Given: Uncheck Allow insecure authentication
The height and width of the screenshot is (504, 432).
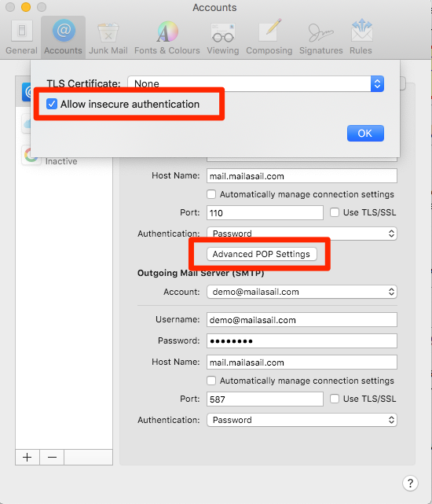Looking at the screenshot, I should tap(52, 104).
